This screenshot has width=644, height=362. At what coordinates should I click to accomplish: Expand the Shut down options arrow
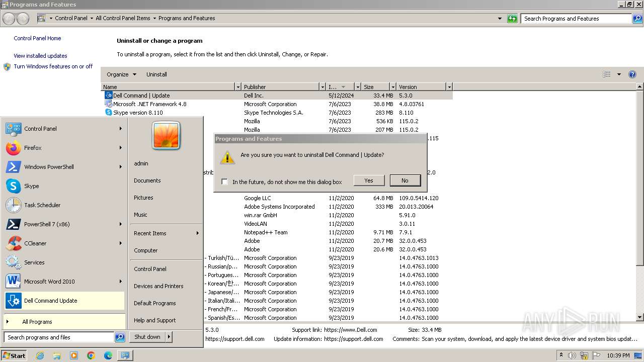click(169, 337)
